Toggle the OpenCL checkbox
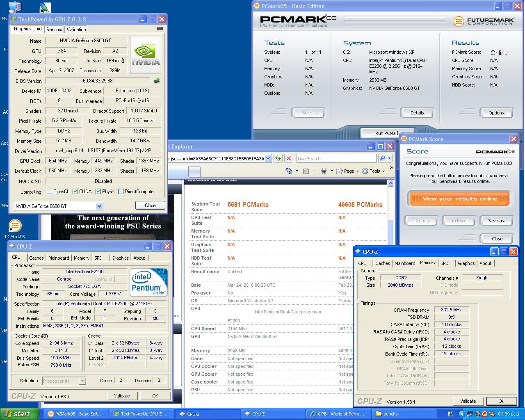This screenshot has height=420, width=525. click(49, 191)
